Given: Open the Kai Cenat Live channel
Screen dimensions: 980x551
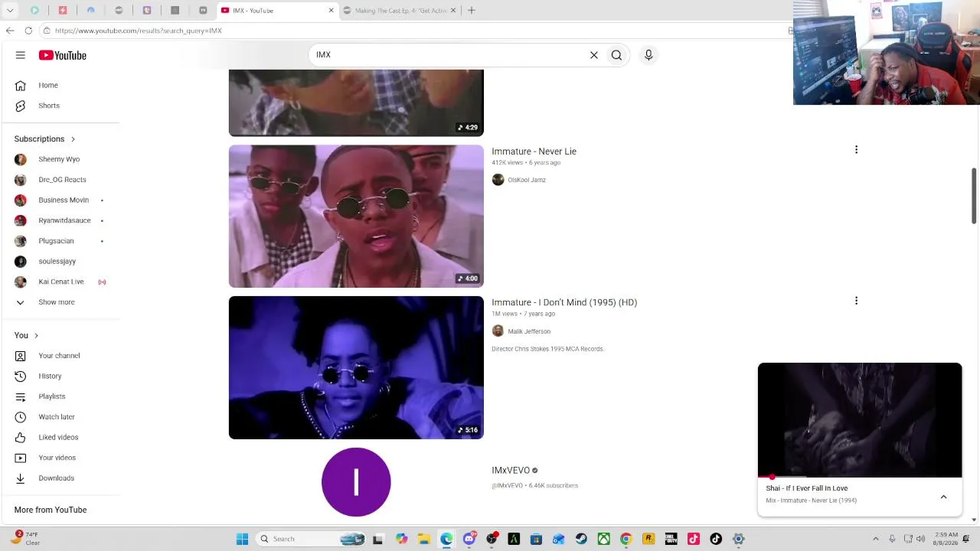Looking at the screenshot, I should 61,282.
